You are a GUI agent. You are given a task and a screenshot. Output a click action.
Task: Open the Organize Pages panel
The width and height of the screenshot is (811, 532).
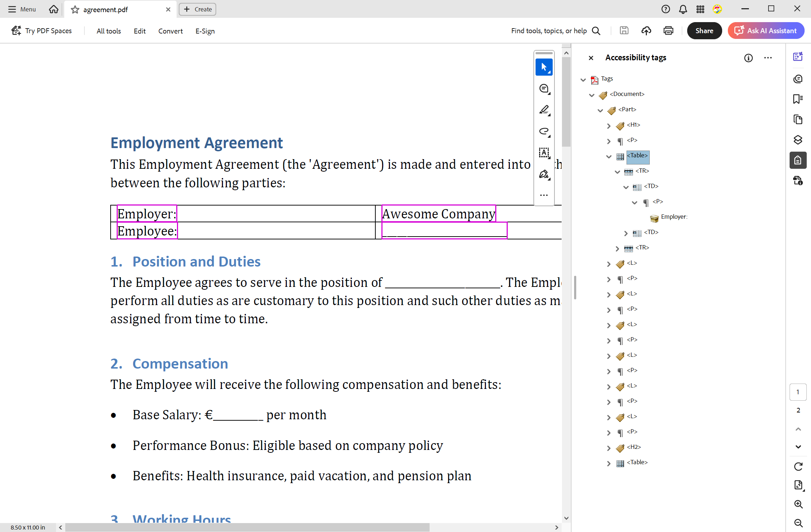click(798, 120)
